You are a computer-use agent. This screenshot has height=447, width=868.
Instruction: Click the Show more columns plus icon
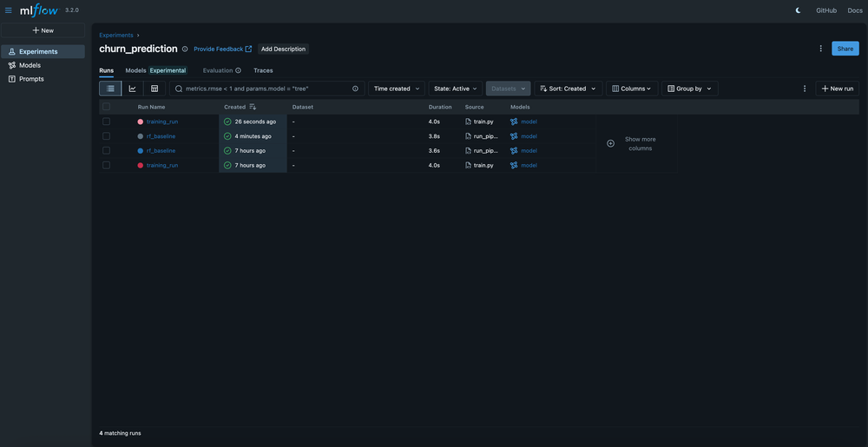coord(610,143)
